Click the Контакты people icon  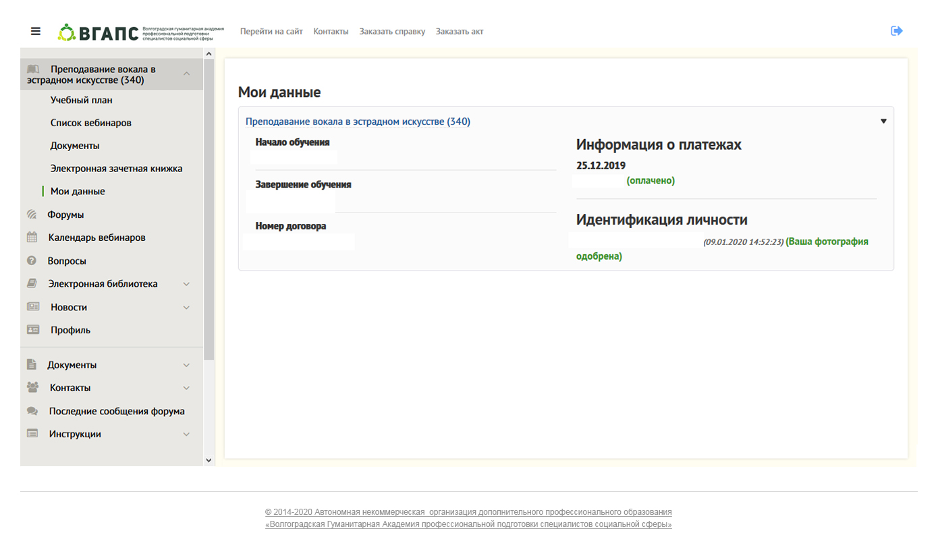coord(32,388)
